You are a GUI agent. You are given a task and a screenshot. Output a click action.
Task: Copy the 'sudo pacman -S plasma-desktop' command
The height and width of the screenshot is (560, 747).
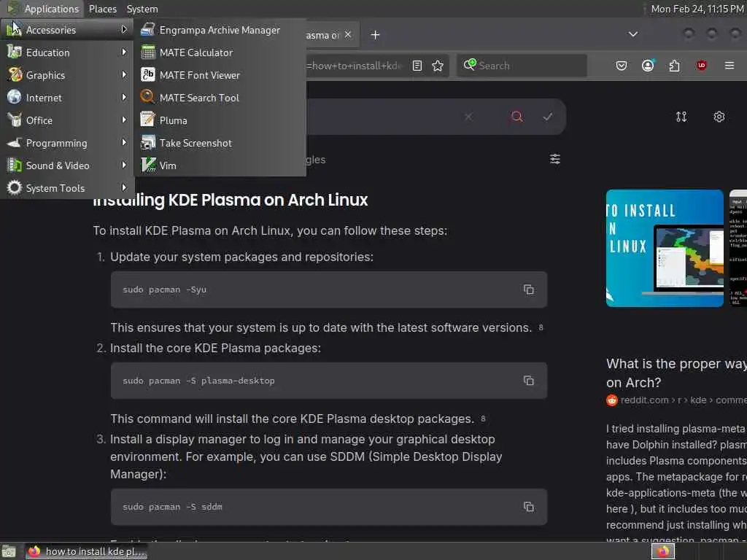pyautogui.click(x=528, y=381)
